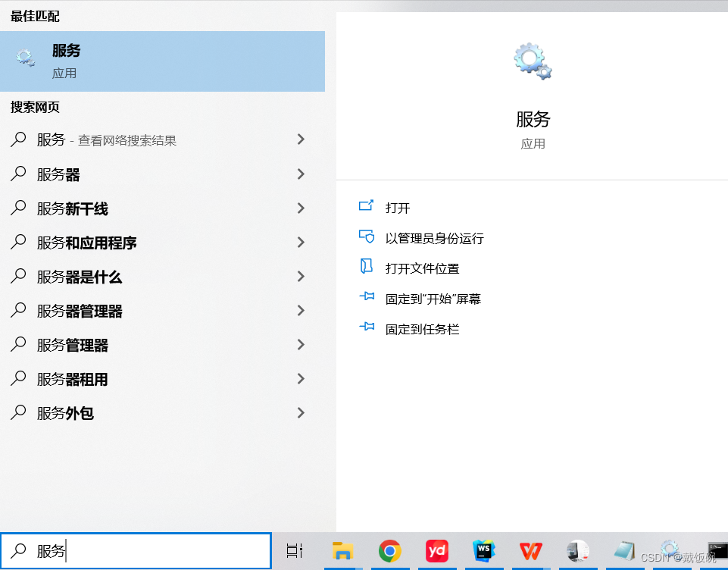Launch Youdao Dictionary from the taskbar
Screen dimensions: 728x570
point(436,551)
